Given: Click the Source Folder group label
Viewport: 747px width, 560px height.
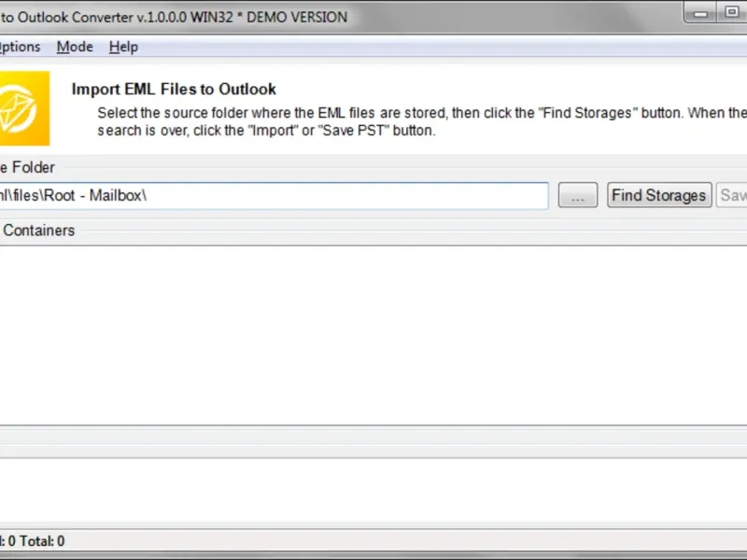Looking at the screenshot, I should pyautogui.click(x=28, y=167).
